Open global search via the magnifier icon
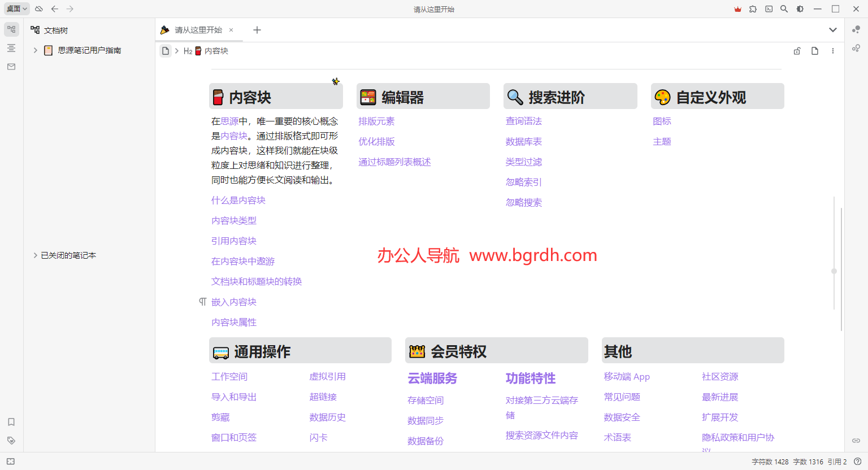The width and height of the screenshot is (868, 470). tap(784, 8)
